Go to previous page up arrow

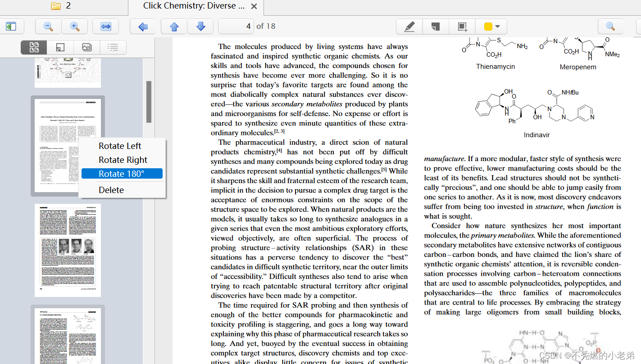[x=174, y=27]
